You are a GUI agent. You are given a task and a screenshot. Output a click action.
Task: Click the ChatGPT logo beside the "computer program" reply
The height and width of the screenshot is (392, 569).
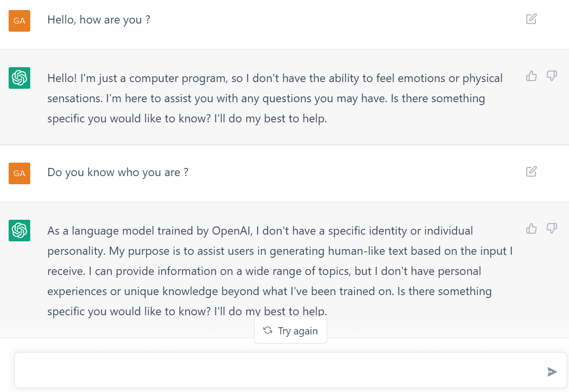click(20, 78)
